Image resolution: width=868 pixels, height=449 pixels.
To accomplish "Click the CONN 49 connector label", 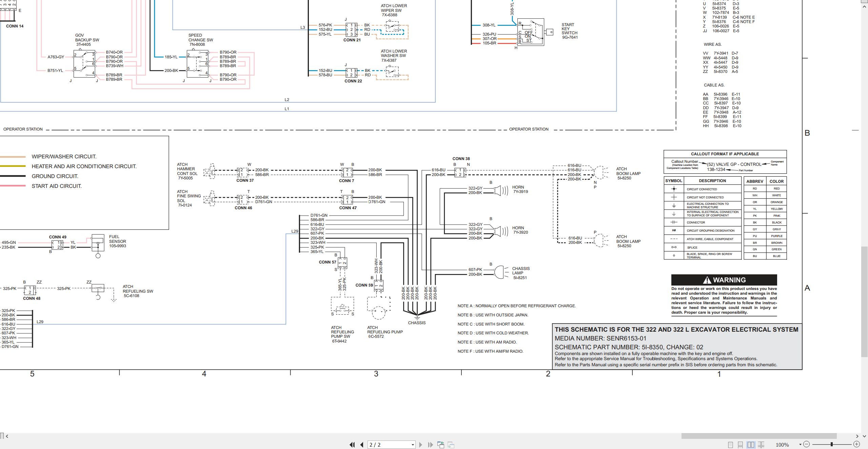I will tap(58, 237).
